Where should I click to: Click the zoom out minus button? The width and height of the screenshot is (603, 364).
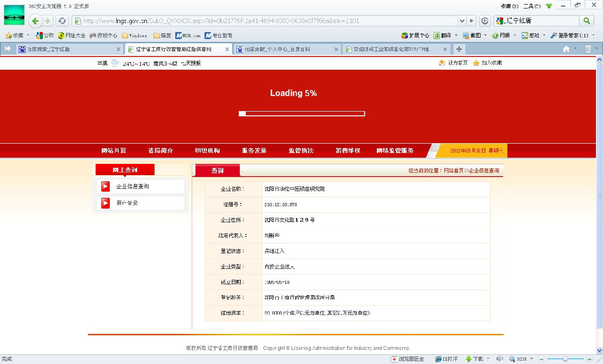pyautogui.click(x=542, y=359)
